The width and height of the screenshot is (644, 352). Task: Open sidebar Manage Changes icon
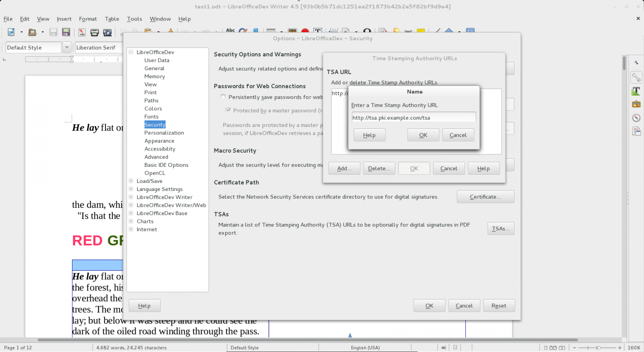pyautogui.click(x=636, y=131)
